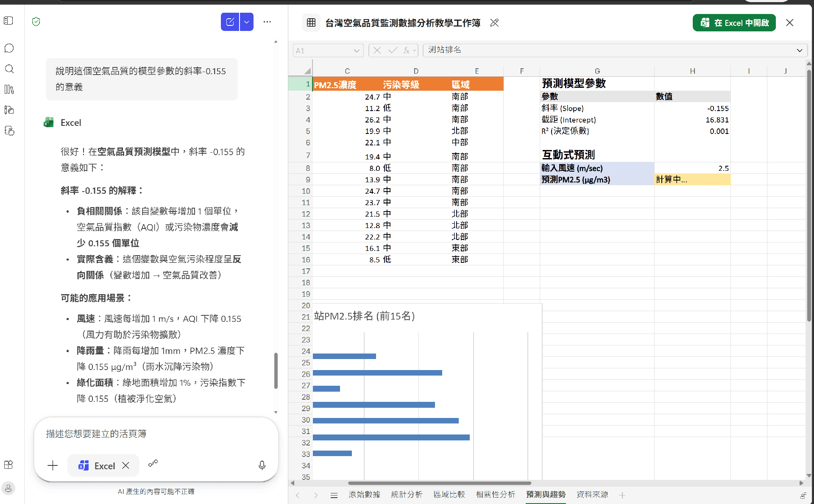Image resolution: width=814 pixels, height=504 pixels.
Task: Go to next sheet tab arrow
Action: [x=316, y=495]
